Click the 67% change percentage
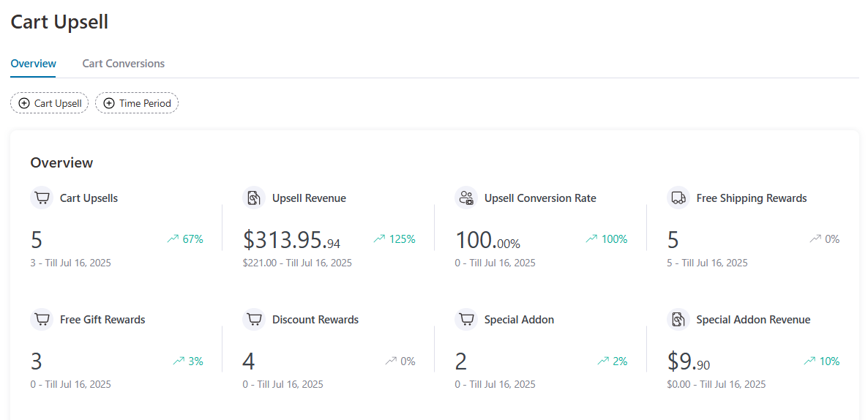This screenshot has width=868, height=420. [193, 239]
